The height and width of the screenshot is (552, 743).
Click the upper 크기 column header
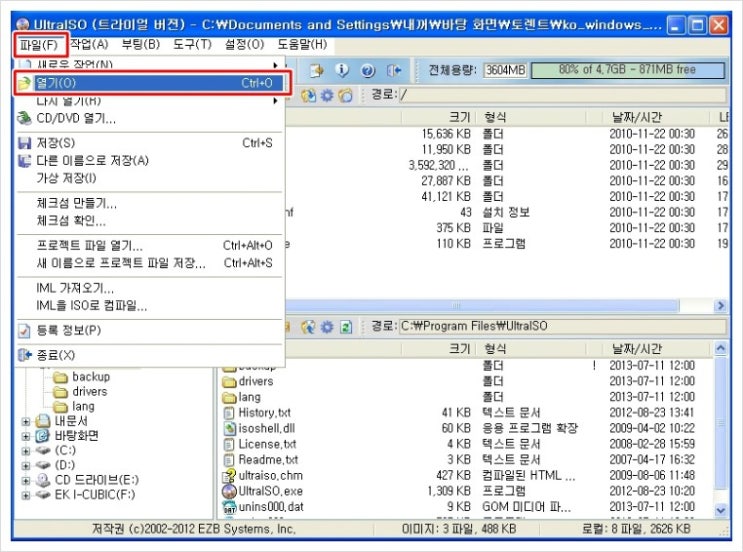tap(438, 117)
